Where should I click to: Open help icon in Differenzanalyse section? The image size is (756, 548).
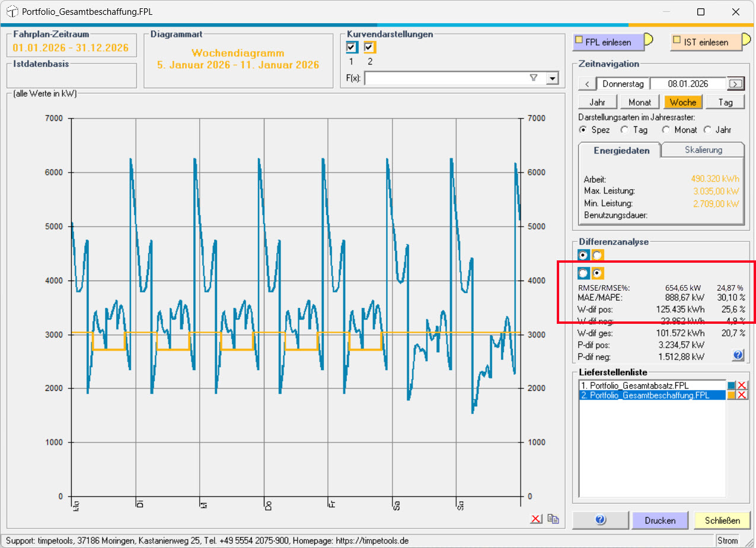click(x=738, y=355)
